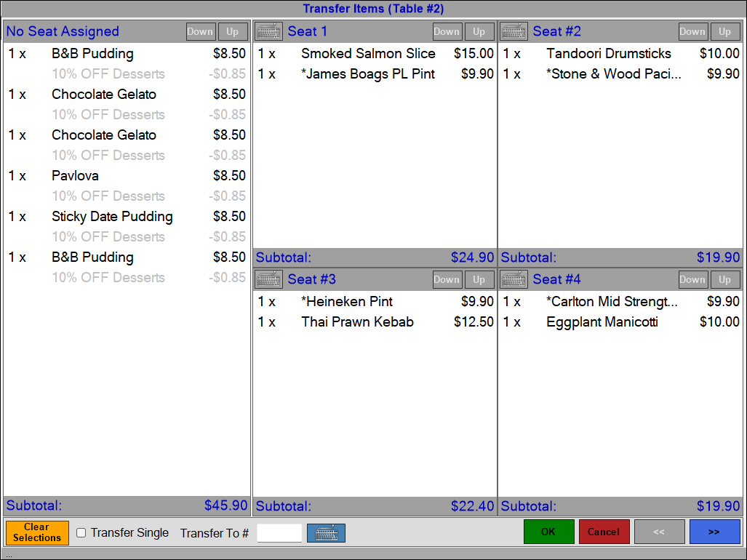The image size is (747, 560).
Task: Clear all selections with the orange button
Action: click(x=37, y=532)
